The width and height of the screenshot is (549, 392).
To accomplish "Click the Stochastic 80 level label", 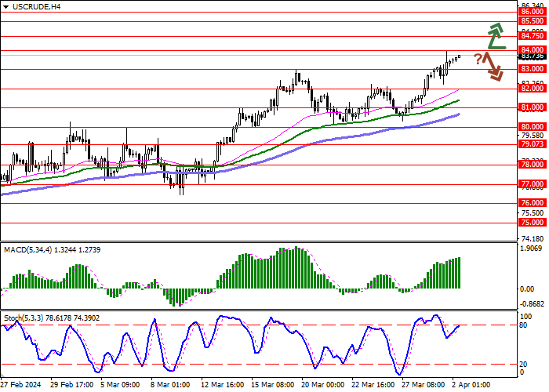I will (523, 325).
